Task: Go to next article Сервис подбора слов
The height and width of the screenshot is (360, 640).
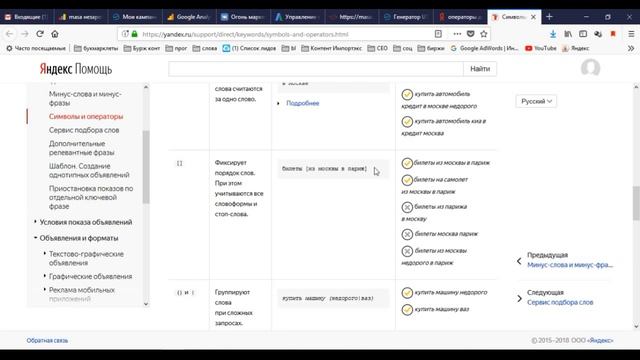Action: tap(560, 302)
